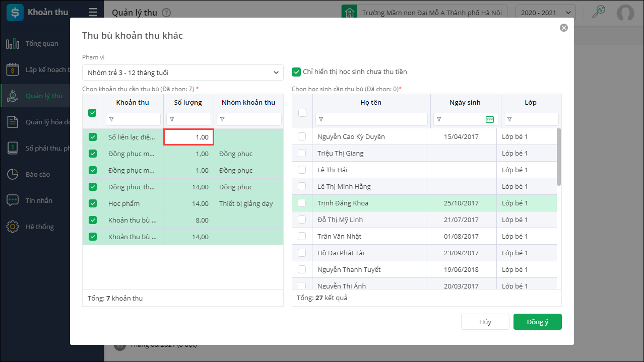Click the Tổng quan chart icon in sidebar
This screenshot has height=362, width=644.
click(13, 44)
